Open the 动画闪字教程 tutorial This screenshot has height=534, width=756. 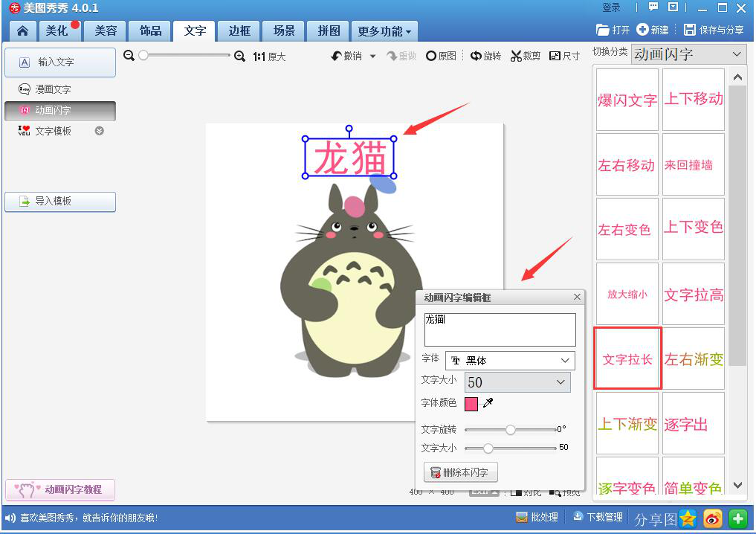pos(60,489)
